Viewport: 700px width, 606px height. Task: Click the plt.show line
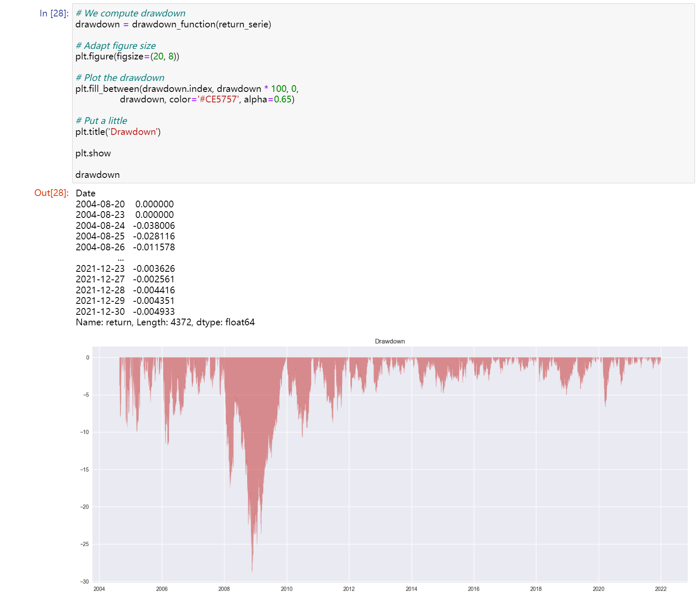pos(93,153)
